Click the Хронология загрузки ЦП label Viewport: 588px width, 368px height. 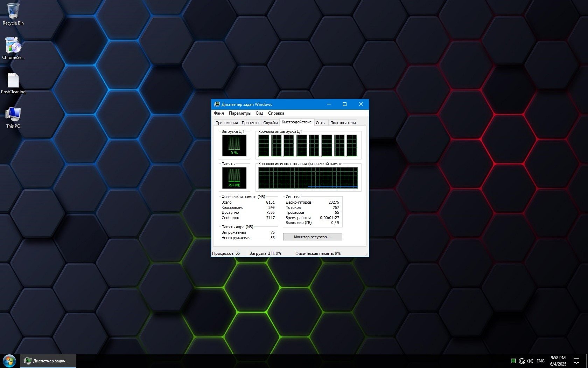click(x=280, y=131)
